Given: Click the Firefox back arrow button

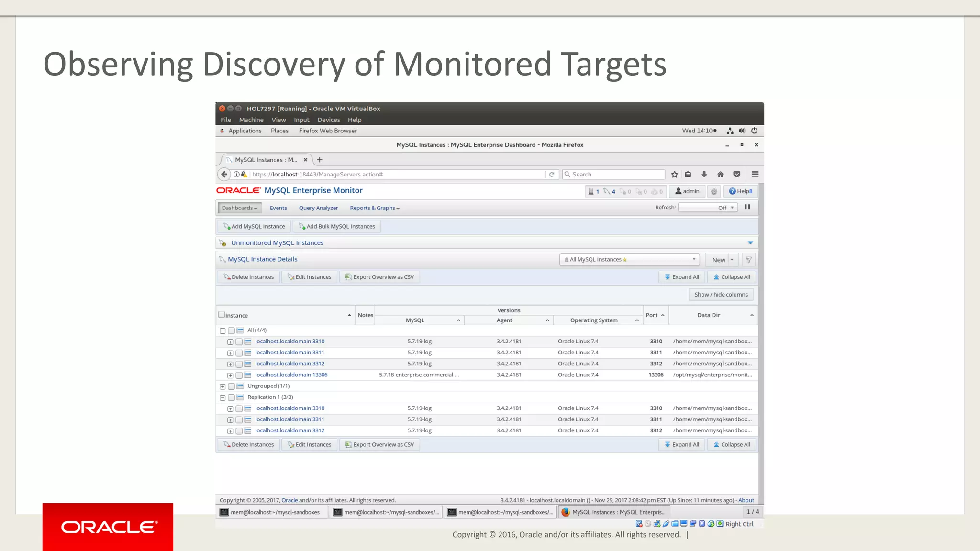Looking at the screenshot, I should (224, 175).
